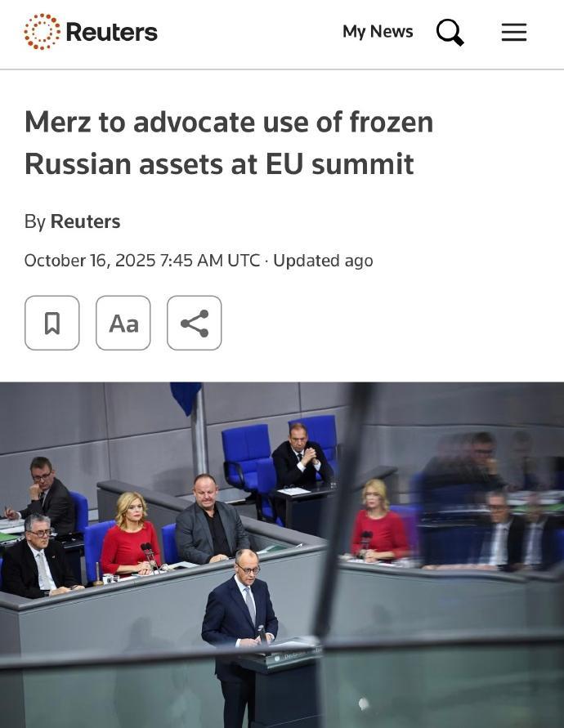This screenshot has height=728, width=564.
Task: Open the hamburger menu icon
Action: [514, 32]
